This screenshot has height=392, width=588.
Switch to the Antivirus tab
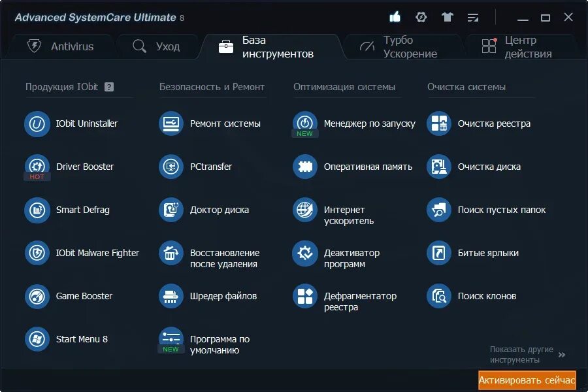coord(61,46)
